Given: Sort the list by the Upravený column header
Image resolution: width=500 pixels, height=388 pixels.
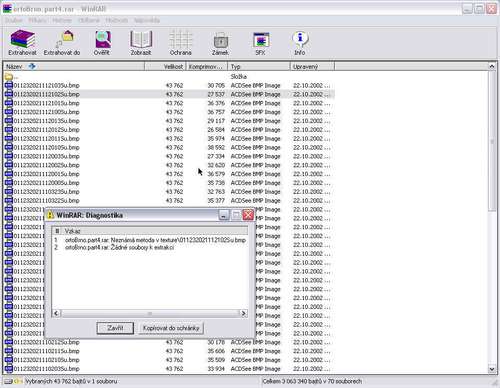Looking at the screenshot, I should [x=312, y=67].
